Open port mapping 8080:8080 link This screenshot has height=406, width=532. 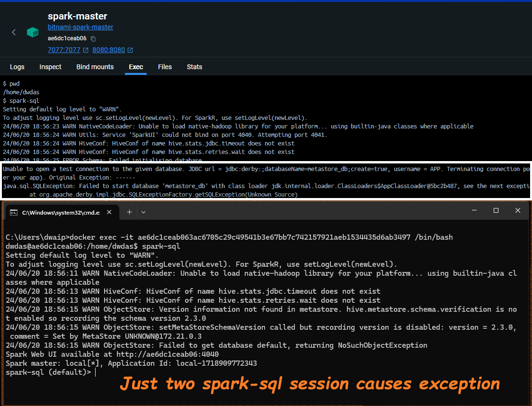[108, 50]
